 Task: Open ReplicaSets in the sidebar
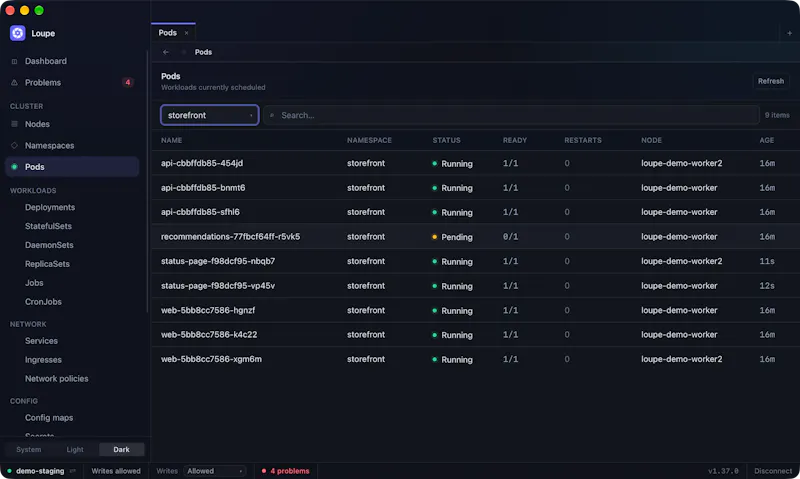tap(47, 264)
